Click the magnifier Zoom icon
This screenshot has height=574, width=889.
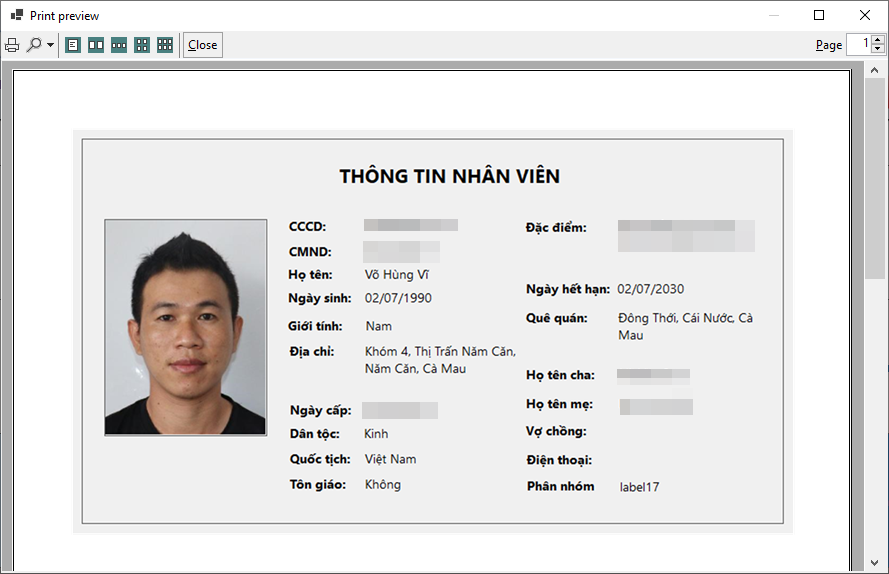point(35,45)
